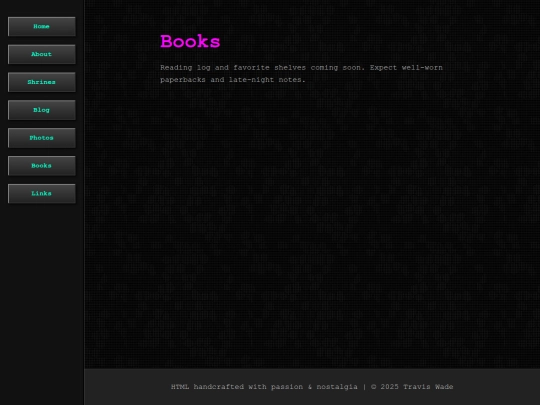Viewport: 540px width, 405px height.
Task: Open the Links nav button
Action: pos(42,194)
